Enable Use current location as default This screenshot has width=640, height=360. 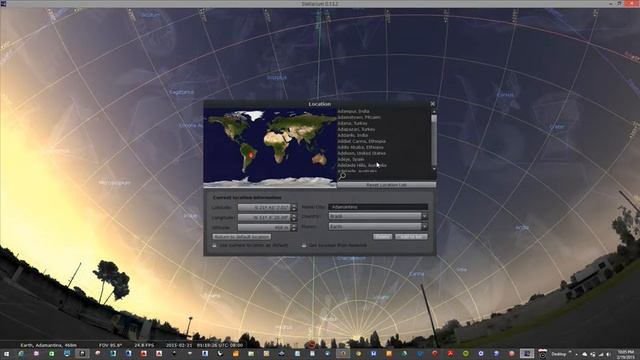pos(214,245)
